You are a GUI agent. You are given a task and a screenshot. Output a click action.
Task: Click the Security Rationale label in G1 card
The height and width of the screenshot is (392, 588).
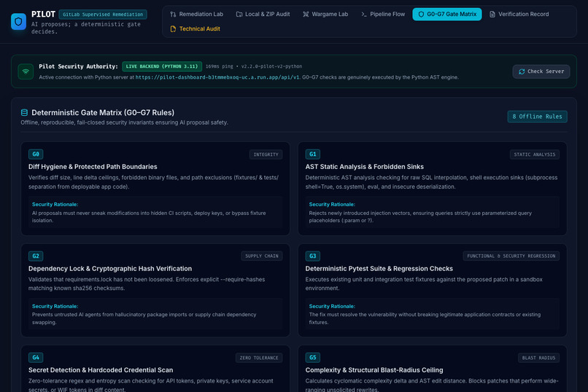pyautogui.click(x=332, y=205)
